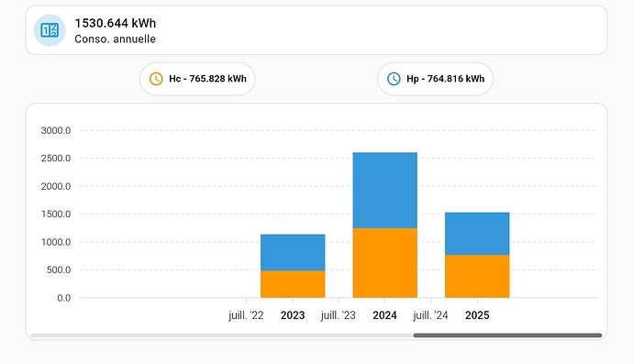Click the blue Hp segment of the 2025 bar
The width and height of the screenshot is (633, 364).
tap(477, 234)
